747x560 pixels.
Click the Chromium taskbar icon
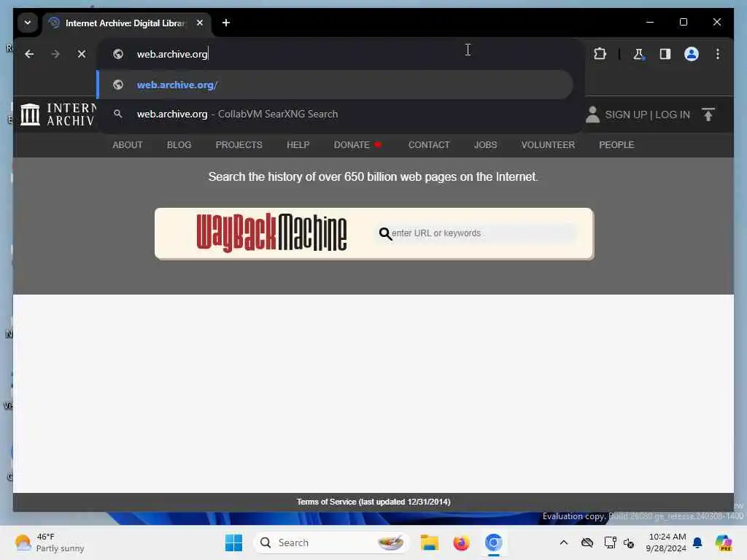coord(494,542)
